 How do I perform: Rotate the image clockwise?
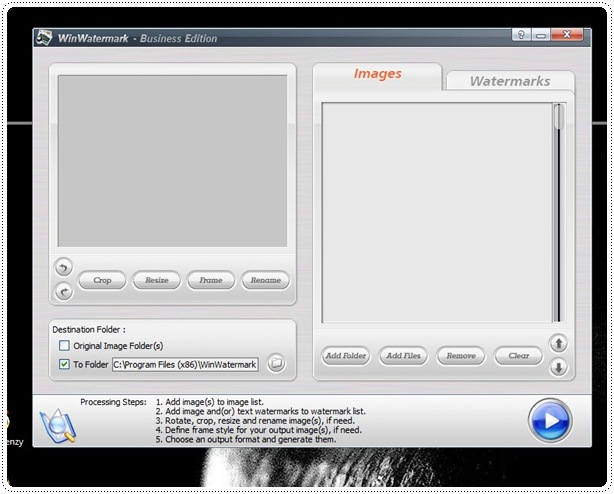63,291
